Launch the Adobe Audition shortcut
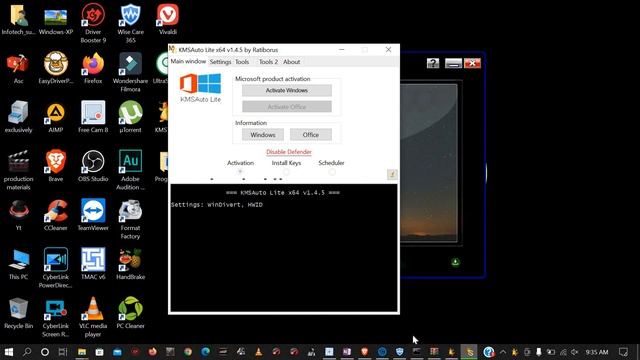 [x=130, y=170]
